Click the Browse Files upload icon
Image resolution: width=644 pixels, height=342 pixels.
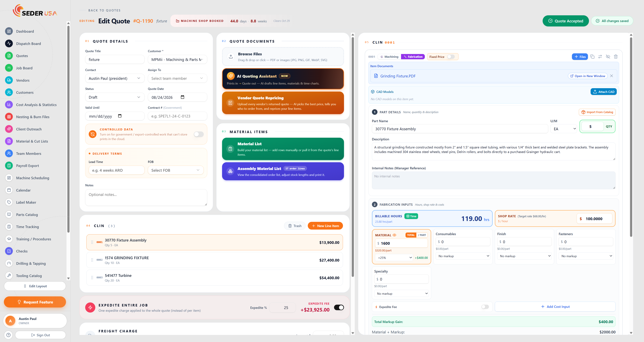231,57
